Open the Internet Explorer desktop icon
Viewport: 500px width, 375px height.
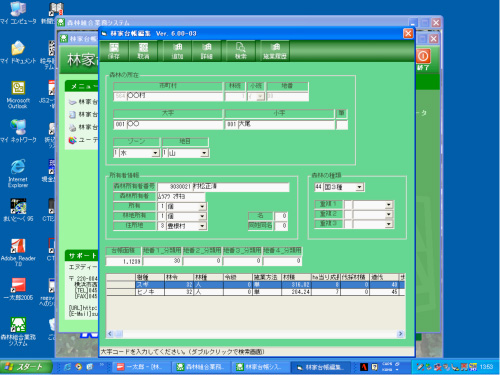click(x=18, y=173)
